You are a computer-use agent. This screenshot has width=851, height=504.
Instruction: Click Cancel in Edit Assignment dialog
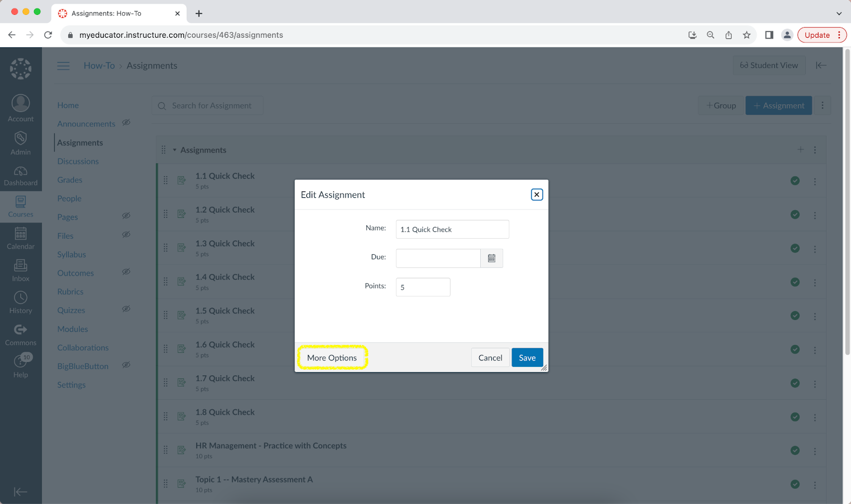490,358
